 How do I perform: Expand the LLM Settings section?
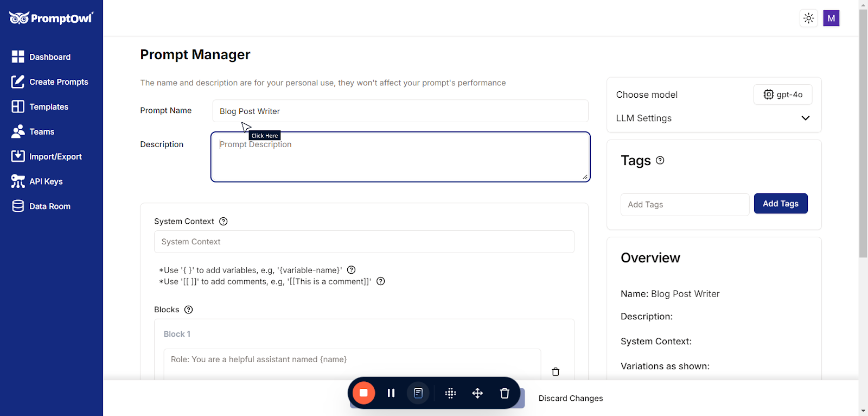pyautogui.click(x=805, y=118)
